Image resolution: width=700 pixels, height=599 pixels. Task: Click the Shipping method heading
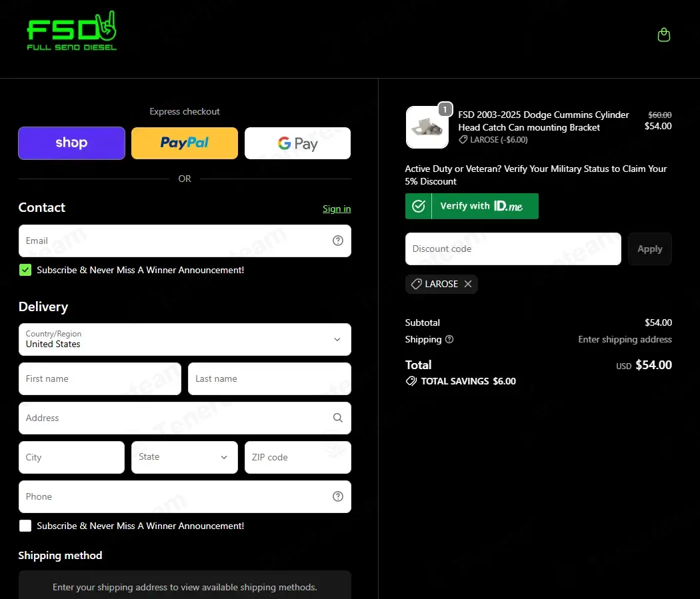60,555
